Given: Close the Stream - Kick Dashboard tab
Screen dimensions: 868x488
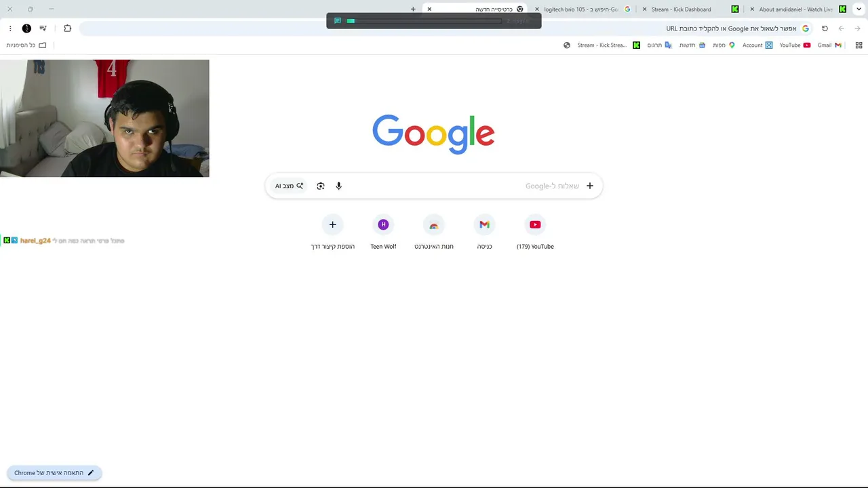Looking at the screenshot, I should point(645,9).
